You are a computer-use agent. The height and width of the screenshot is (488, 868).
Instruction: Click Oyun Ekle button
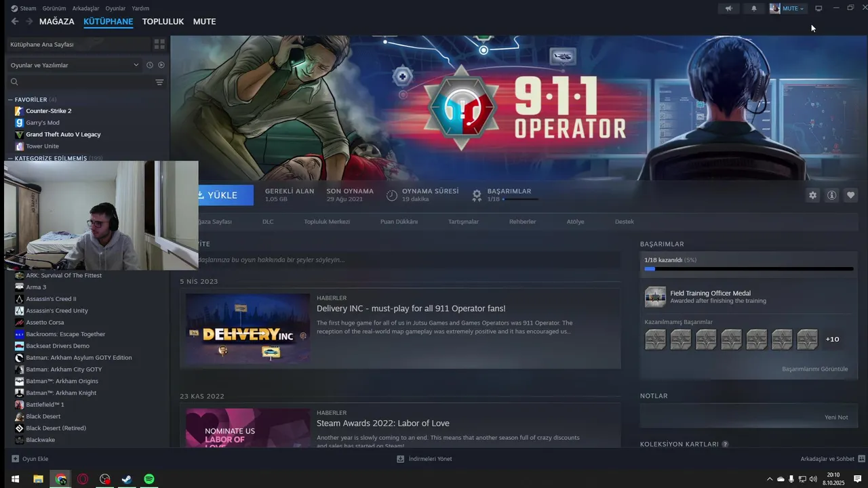pyautogui.click(x=30, y=459)
